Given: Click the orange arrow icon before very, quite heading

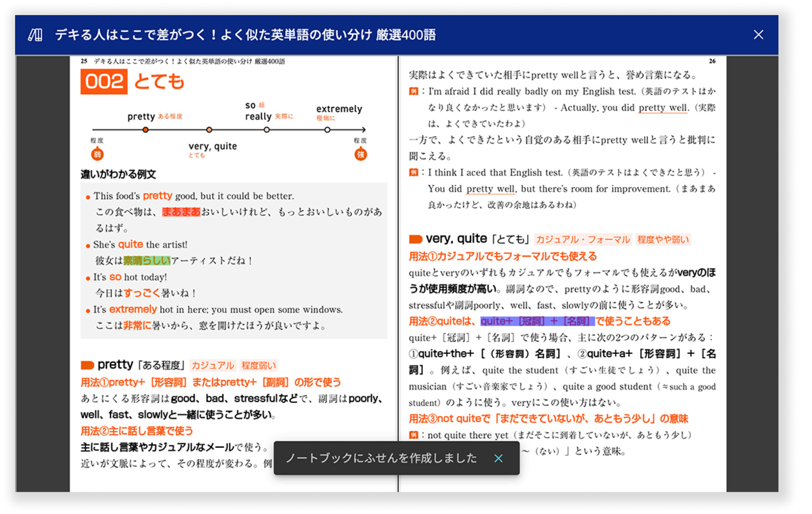Looking at the screenshot, I should point(416,239).
